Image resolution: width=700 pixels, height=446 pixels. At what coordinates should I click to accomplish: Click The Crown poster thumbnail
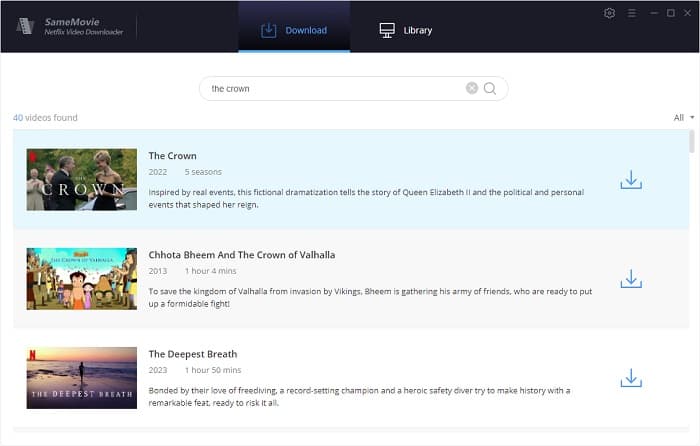click(82, 179)
